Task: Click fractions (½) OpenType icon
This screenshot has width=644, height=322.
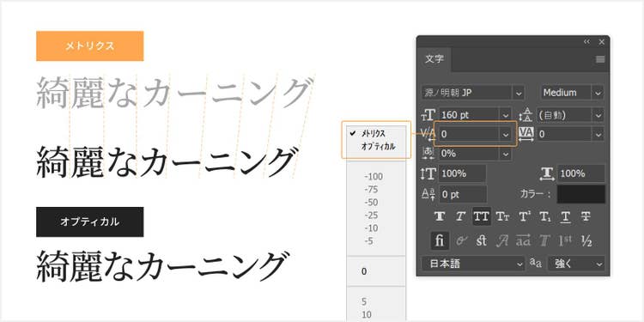Action: pos(586,241)
